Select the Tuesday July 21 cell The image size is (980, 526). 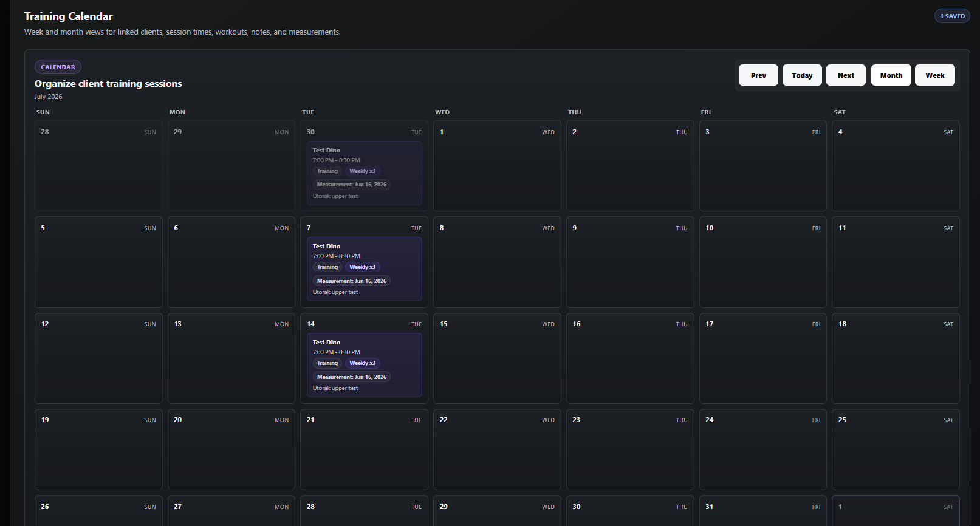[365, 449]
